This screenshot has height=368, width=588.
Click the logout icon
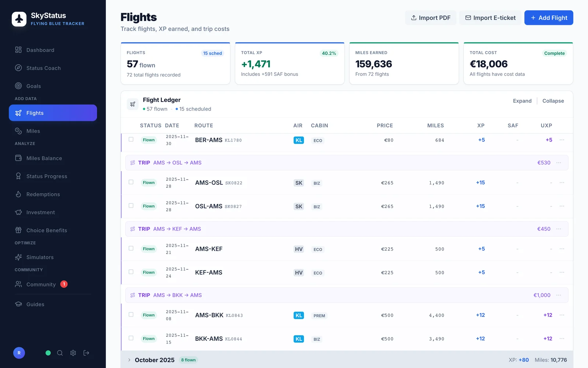tap(86, 353)
